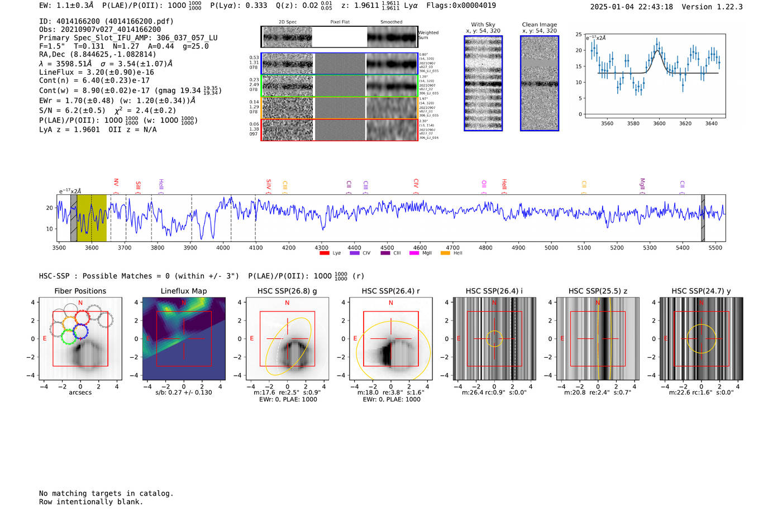Click the Flags:0x00004019 text

461,6
